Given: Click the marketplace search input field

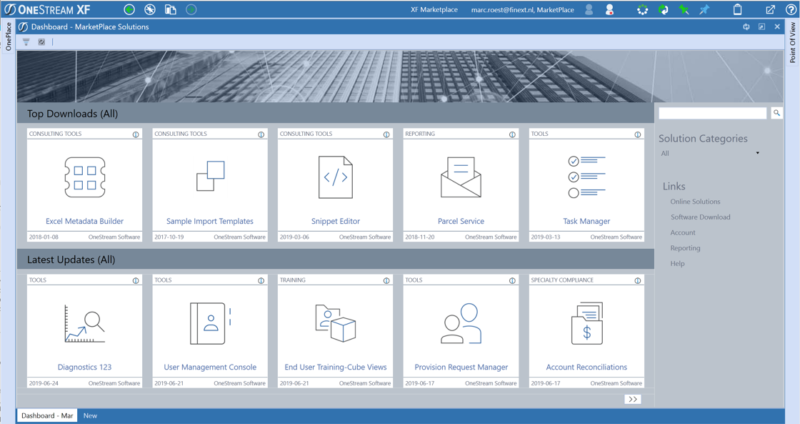Looking at the screenshot, I should click(713, 113).
